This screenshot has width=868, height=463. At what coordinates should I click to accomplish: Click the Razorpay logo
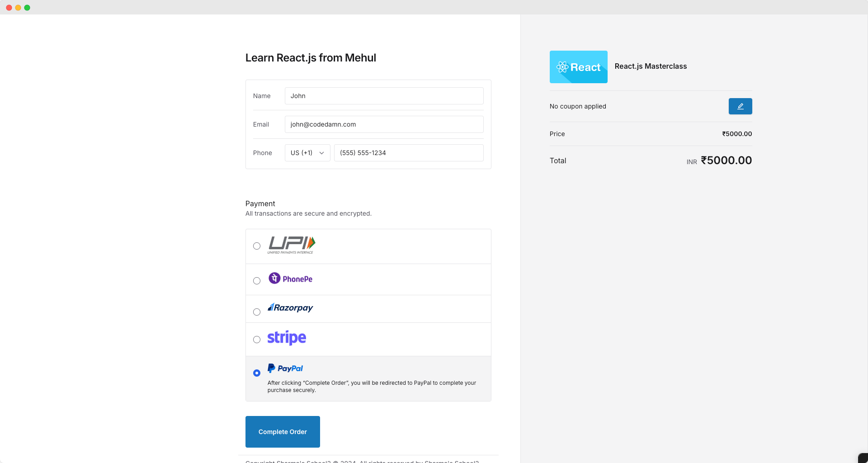290,308
